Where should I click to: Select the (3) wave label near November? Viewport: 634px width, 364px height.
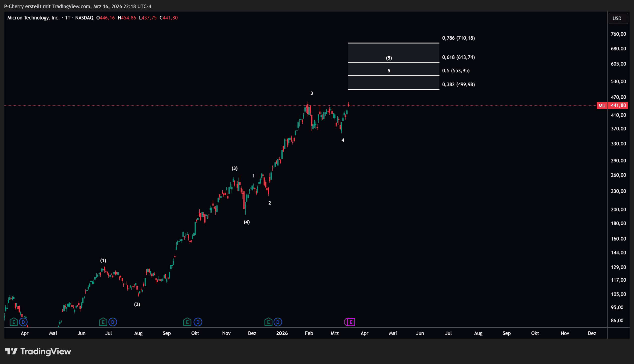tap(234, 168)
